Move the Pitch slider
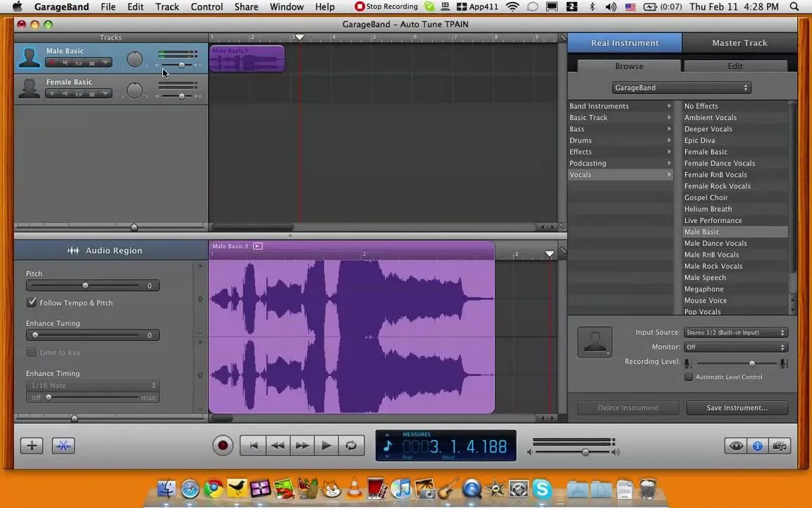The height and width of the screenshot is (508, 812). coord(85,285)
